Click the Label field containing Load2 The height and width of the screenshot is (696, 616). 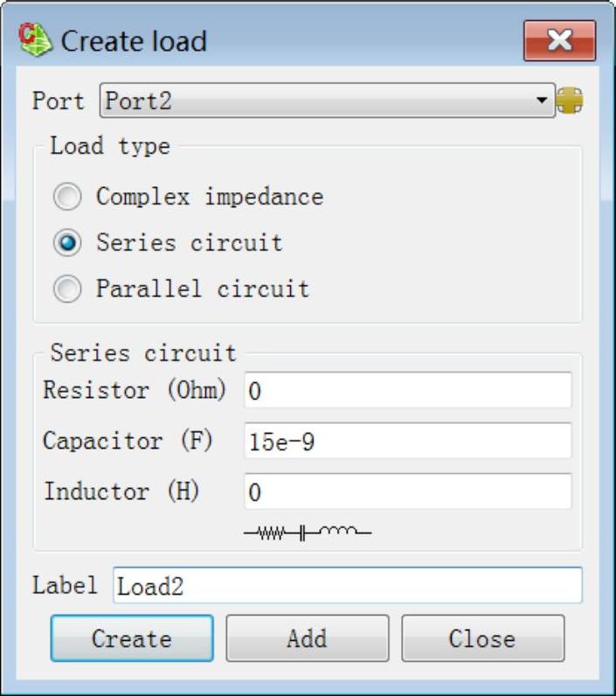tap(347, 586)
